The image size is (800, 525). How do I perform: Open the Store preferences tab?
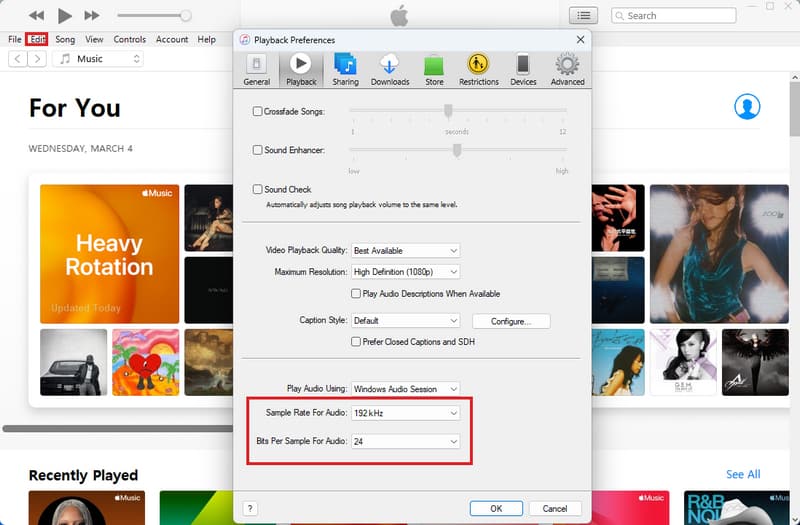(x=434, y=69)
